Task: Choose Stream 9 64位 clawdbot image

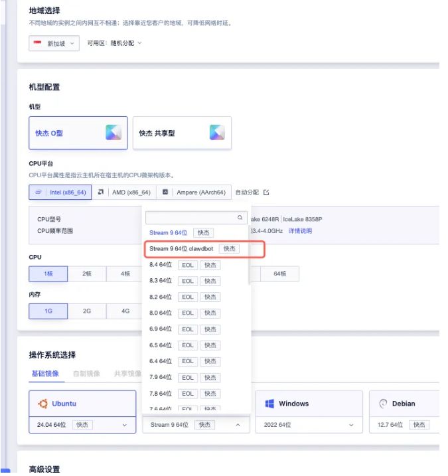Action: 196,249
